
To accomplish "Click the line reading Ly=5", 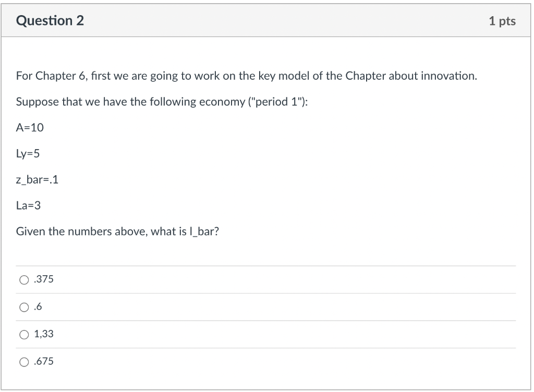I will pyautogui.click(x=28, y=154).
